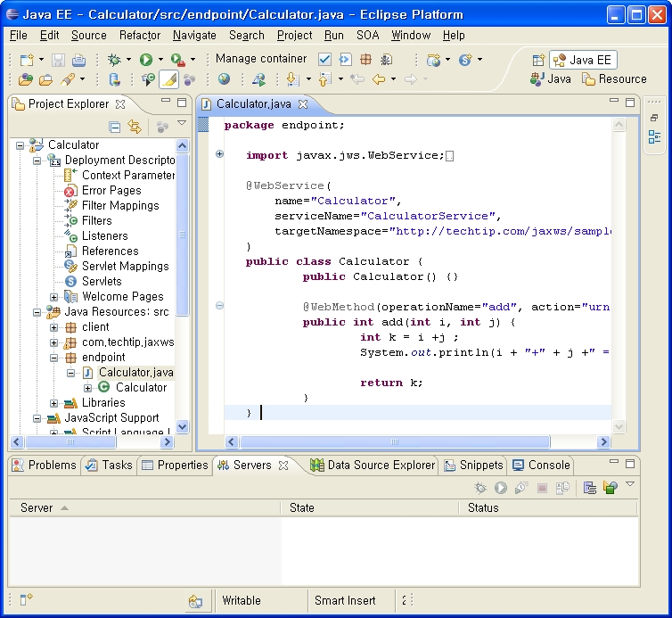
Task: Toggle Link with Editor in Project Explorer
Action: 135,127
